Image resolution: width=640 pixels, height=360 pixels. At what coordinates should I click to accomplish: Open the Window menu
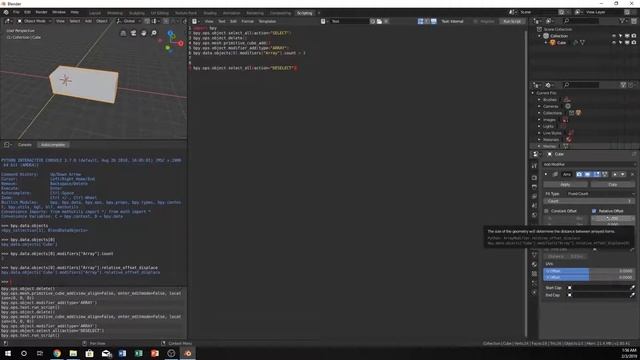[59, 12]
